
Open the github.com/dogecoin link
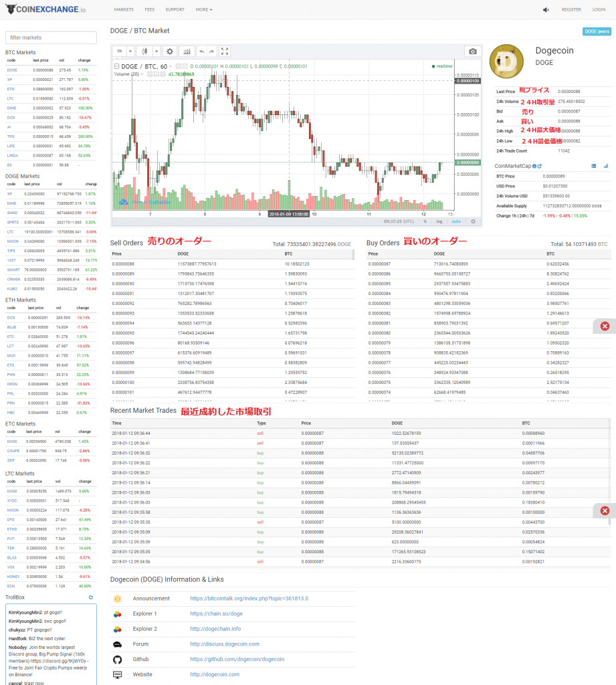click(237, 659)
